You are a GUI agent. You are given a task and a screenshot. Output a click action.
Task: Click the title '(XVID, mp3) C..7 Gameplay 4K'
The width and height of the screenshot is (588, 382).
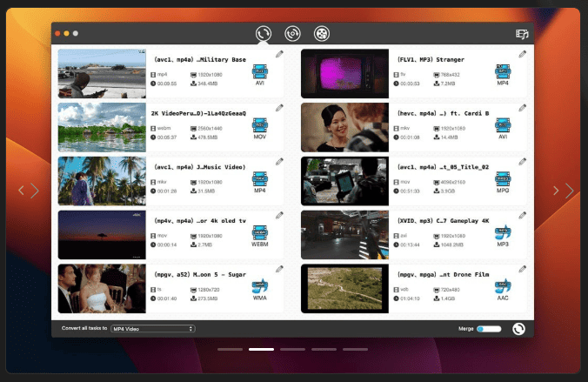tap(443, 221)
